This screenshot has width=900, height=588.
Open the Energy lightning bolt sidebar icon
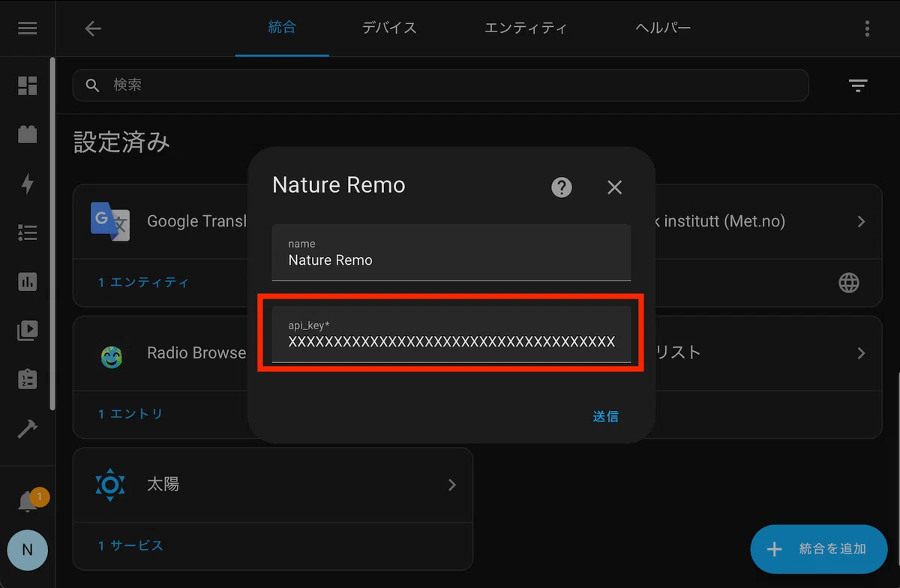coord(28,184)
